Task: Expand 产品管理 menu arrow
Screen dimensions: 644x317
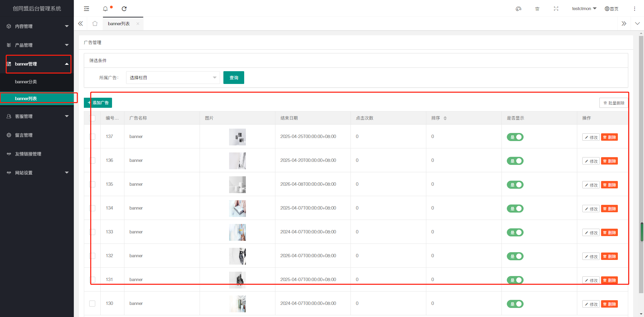Action: [67, 45]
